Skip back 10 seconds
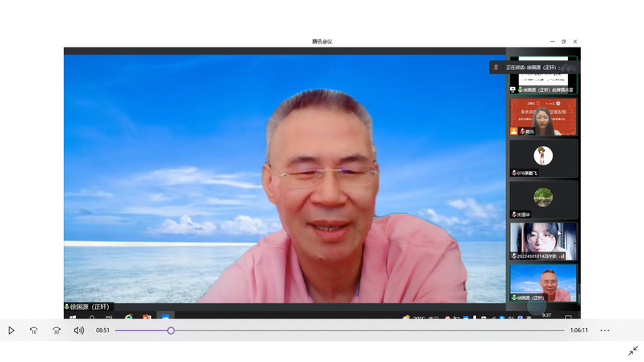Screen dimensions: 644x362 34,331
